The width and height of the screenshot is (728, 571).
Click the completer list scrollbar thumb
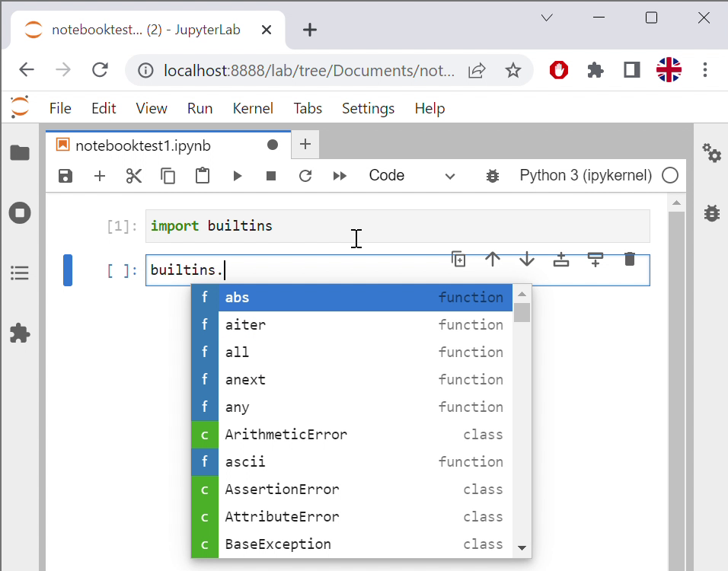[522, 312]
